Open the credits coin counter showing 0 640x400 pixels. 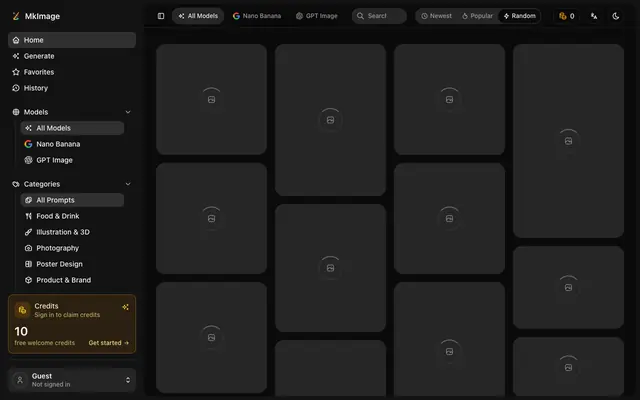(567, 16)
